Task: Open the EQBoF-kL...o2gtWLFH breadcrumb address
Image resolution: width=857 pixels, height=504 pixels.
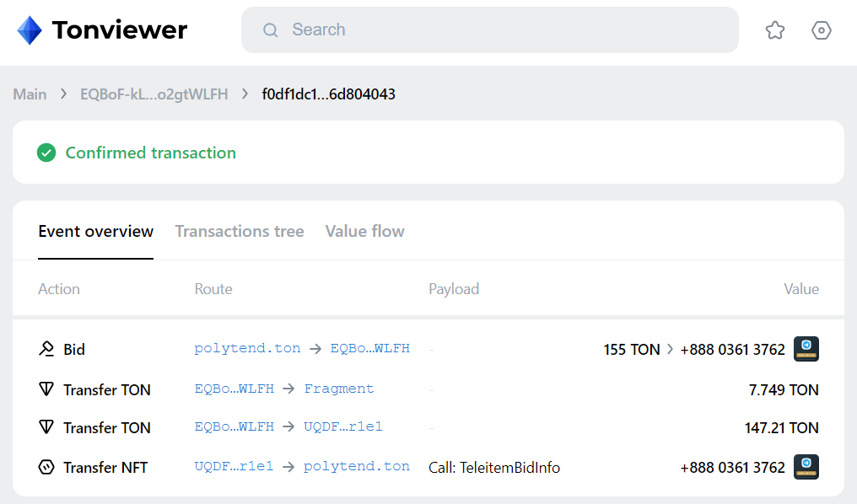Action: coord(154,94)
